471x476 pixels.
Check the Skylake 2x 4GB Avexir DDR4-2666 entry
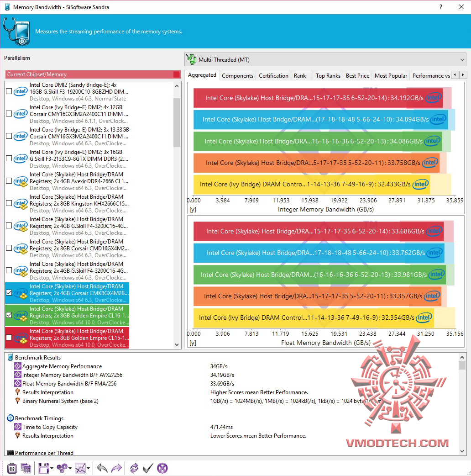click(9, 181)
